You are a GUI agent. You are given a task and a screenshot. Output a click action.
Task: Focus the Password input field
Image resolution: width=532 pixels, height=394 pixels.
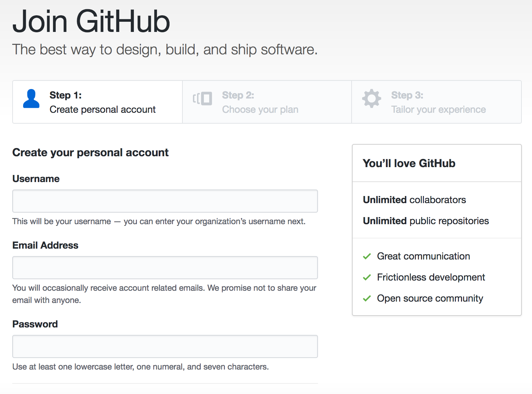165,346
